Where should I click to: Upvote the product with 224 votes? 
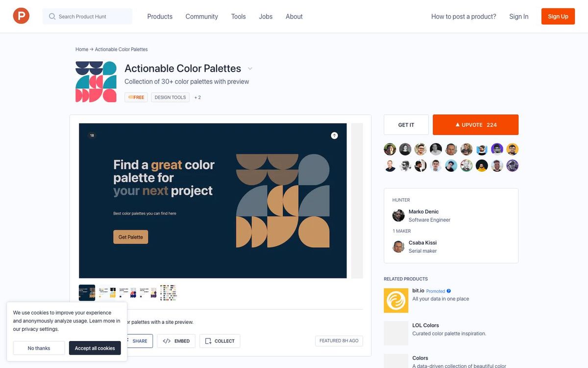pos(475,125)
